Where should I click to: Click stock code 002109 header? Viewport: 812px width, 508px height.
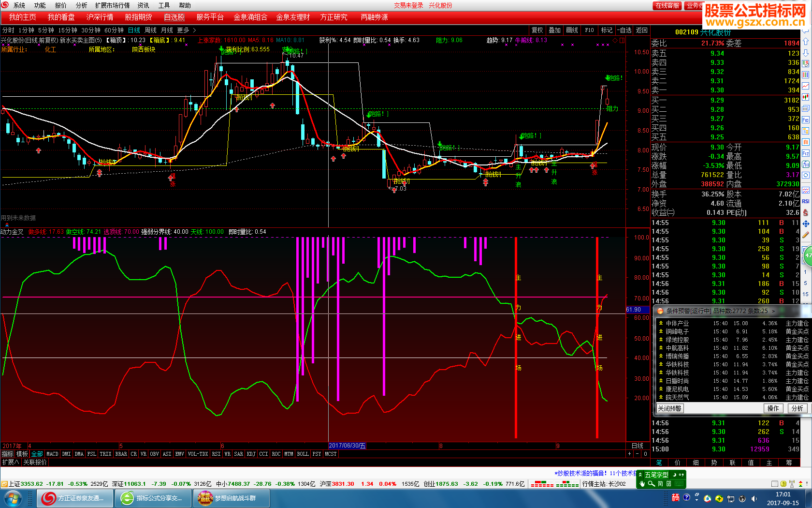(686, 32)
